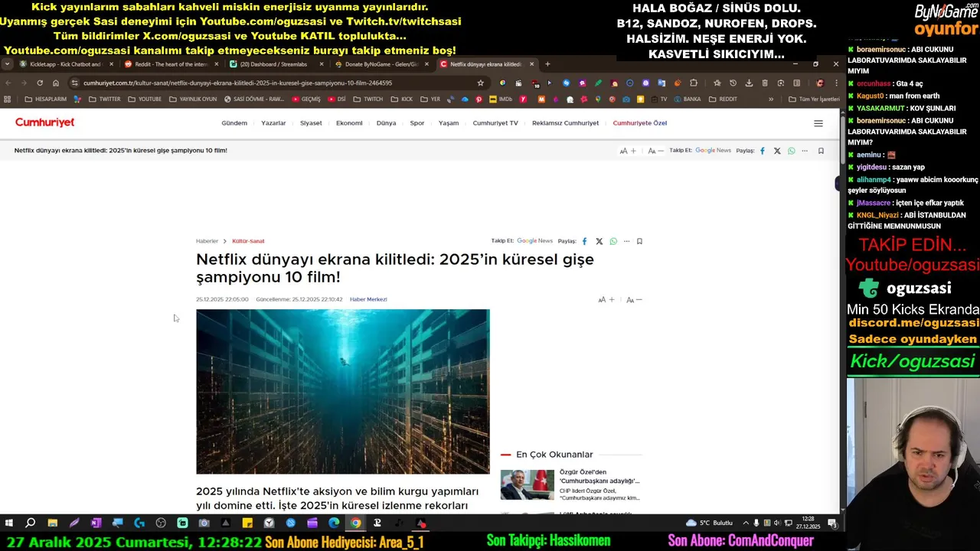Image resolution: width=980 pixels, height=551 pixels.
Task: Follow on Google News above the article title
Action: [534, 241]
